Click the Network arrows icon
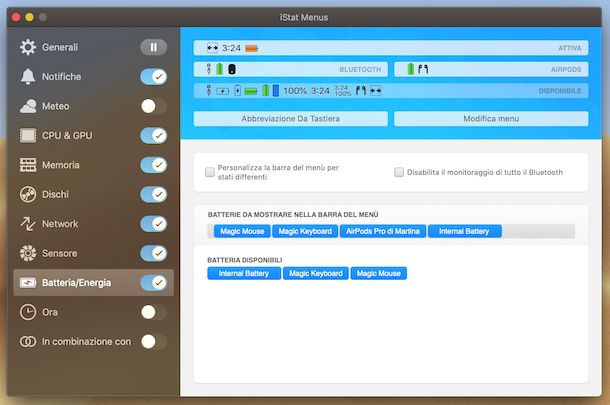 [x=28, y=224]
